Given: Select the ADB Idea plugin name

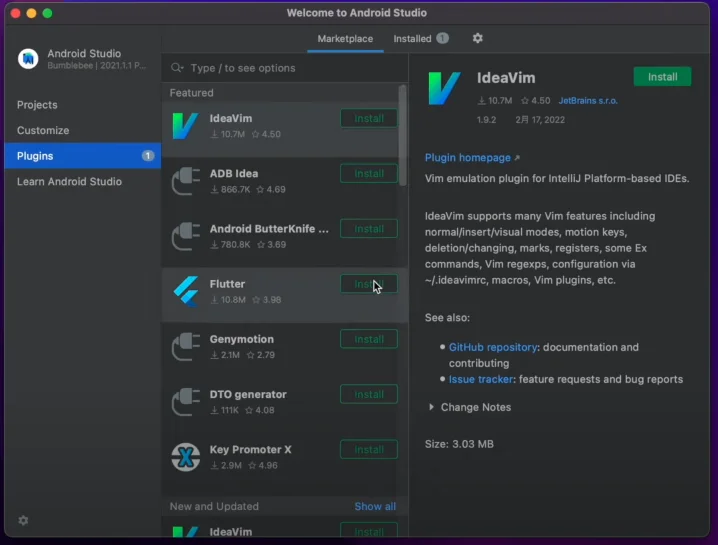Looking at the screenshot, I should click(x=234, y=174).
